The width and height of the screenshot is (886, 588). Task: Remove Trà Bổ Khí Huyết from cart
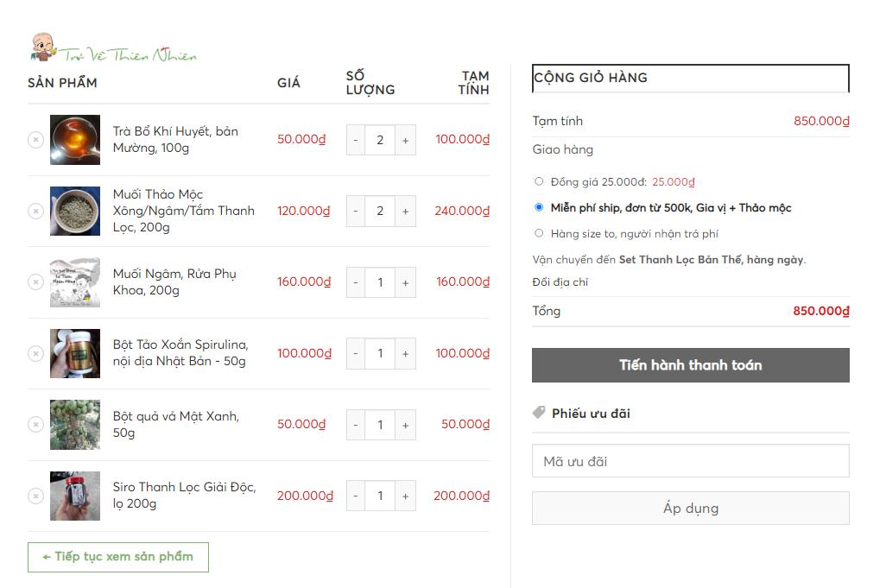[x=35, y=140]
